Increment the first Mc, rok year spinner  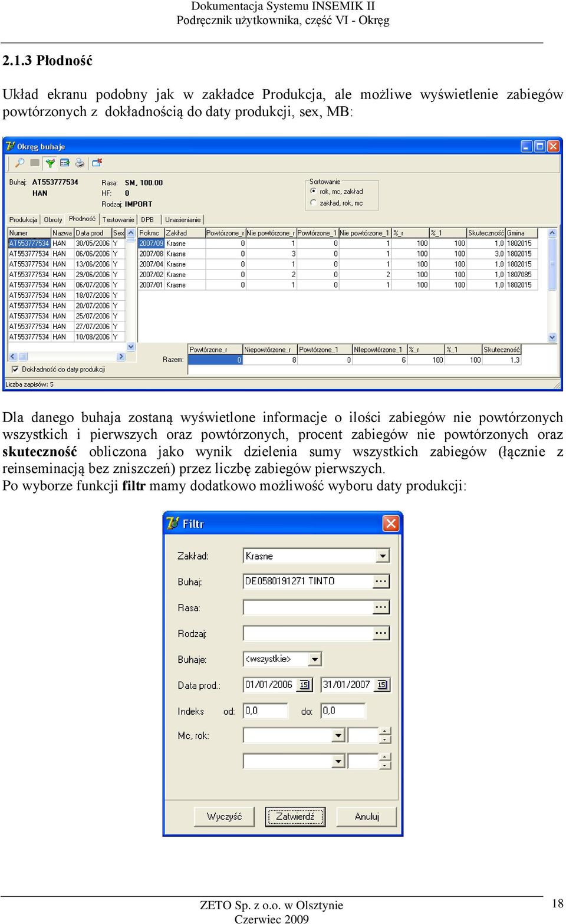(385, 732)
